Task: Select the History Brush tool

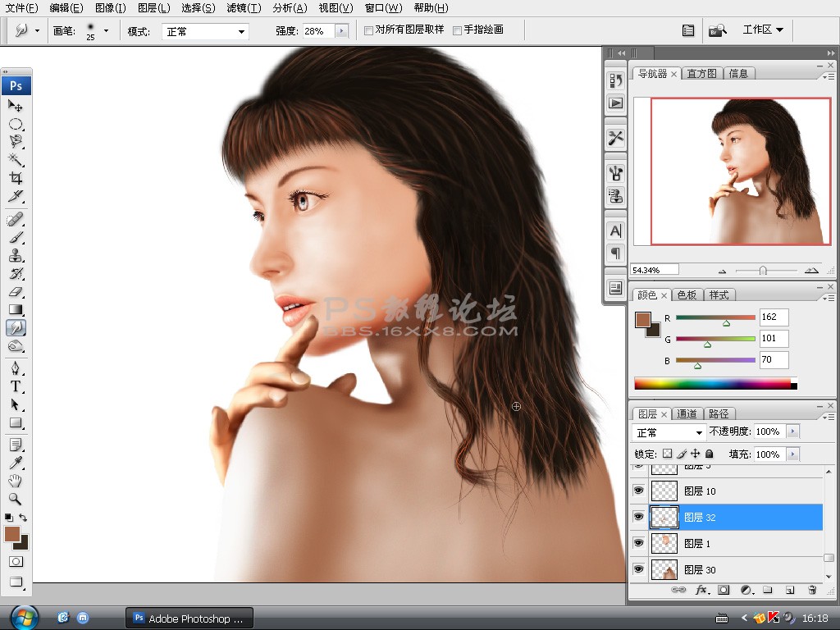Action: [x=15, y=274]
